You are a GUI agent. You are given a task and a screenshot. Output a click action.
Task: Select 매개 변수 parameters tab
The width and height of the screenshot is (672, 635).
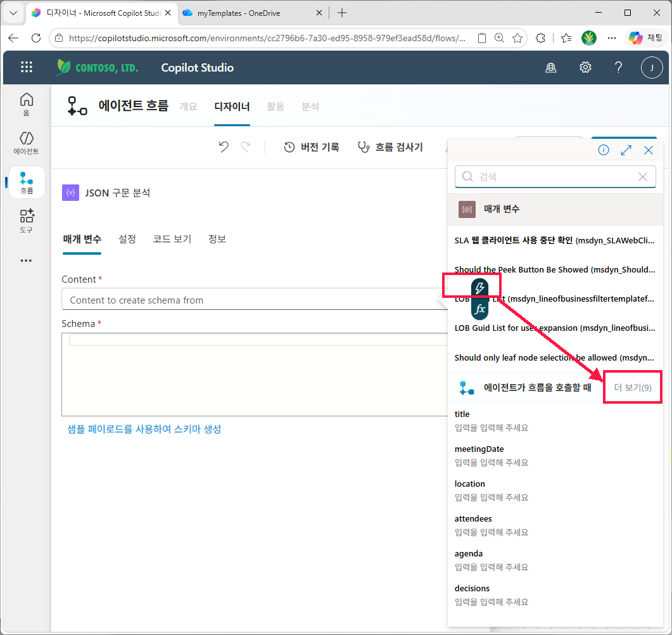pos(82,239)
